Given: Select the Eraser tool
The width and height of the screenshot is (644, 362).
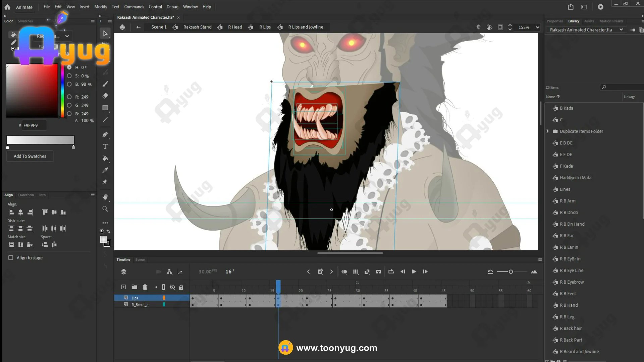Looking at the screenshot, I should (x=105, y=96).
